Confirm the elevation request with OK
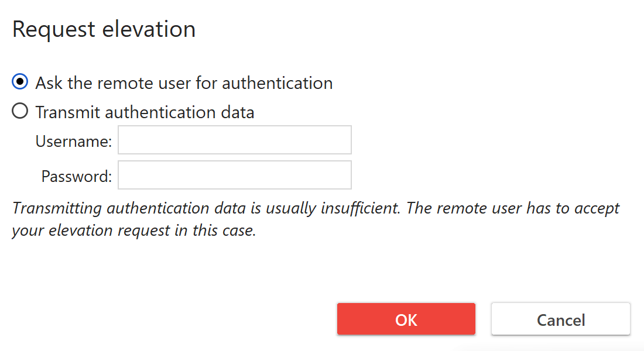The height and width of the screenshot is (351, 644). pos(406,319)
